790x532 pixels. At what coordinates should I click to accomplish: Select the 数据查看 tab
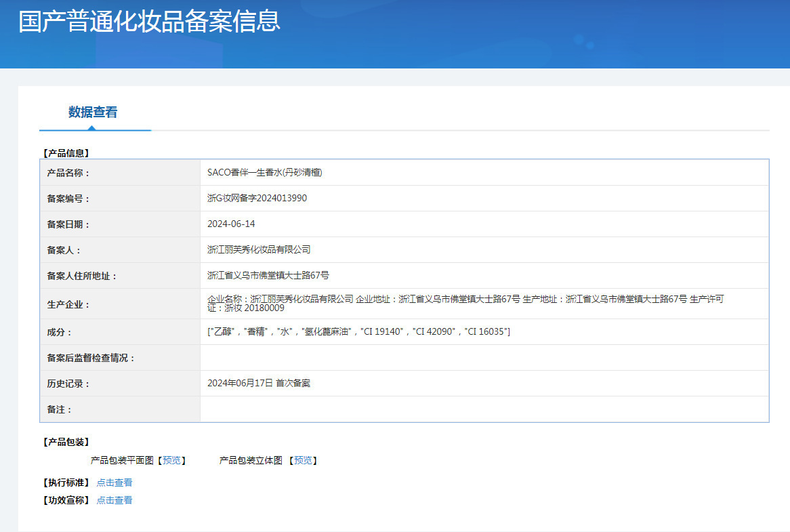point(93,112)
